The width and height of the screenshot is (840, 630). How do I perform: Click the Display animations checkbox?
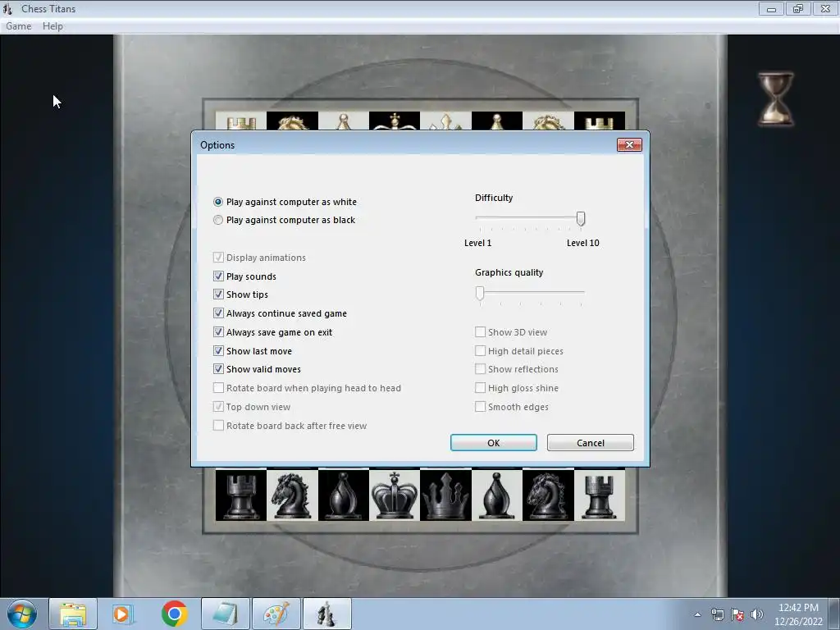tap(218, 258)
